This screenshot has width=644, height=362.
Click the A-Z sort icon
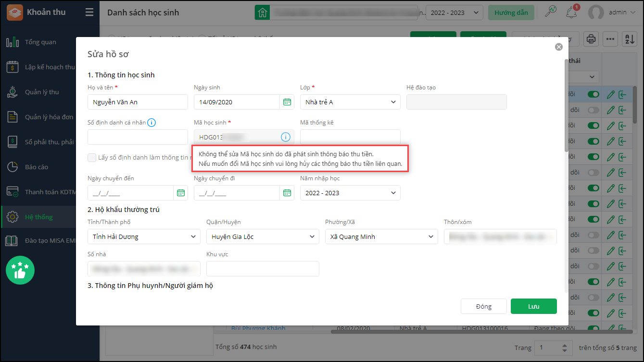point(629,39)
